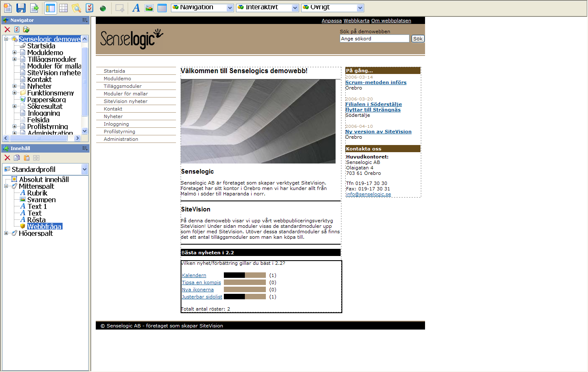Expand the Moduldemo tree node
This screenshot has height=372, width=588.
pyautogui.click(x=14, y=53)
